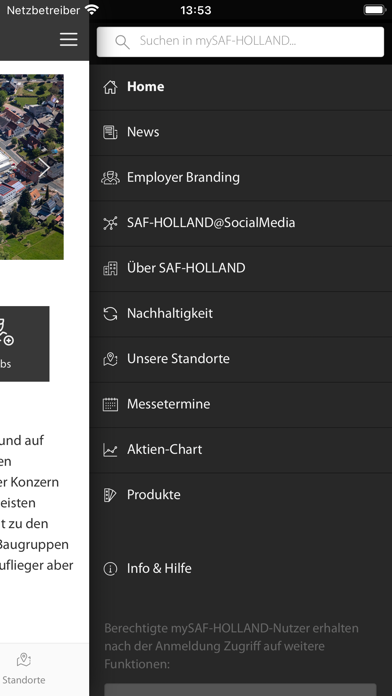Open the News menu entry
Screen dimensions: 392x696
pos(241,132)
